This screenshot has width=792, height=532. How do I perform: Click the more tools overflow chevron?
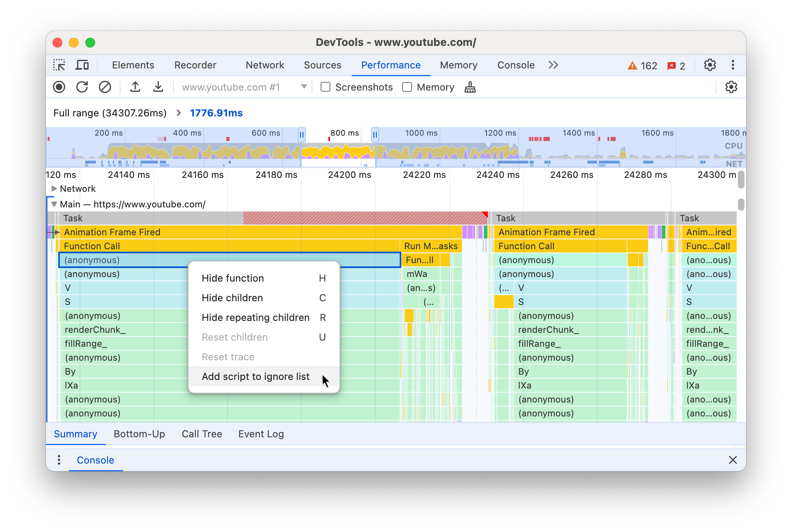point(552,65)
